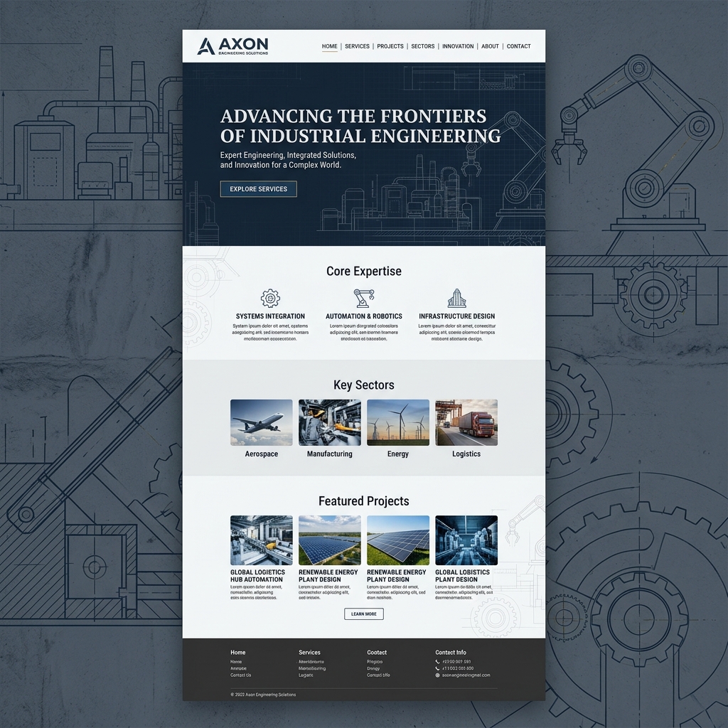Image resolution: width=728 pixels, height=728 pixels.
Task: Open the Aerospace airplane thumbnail
Action: pos(262,422)
